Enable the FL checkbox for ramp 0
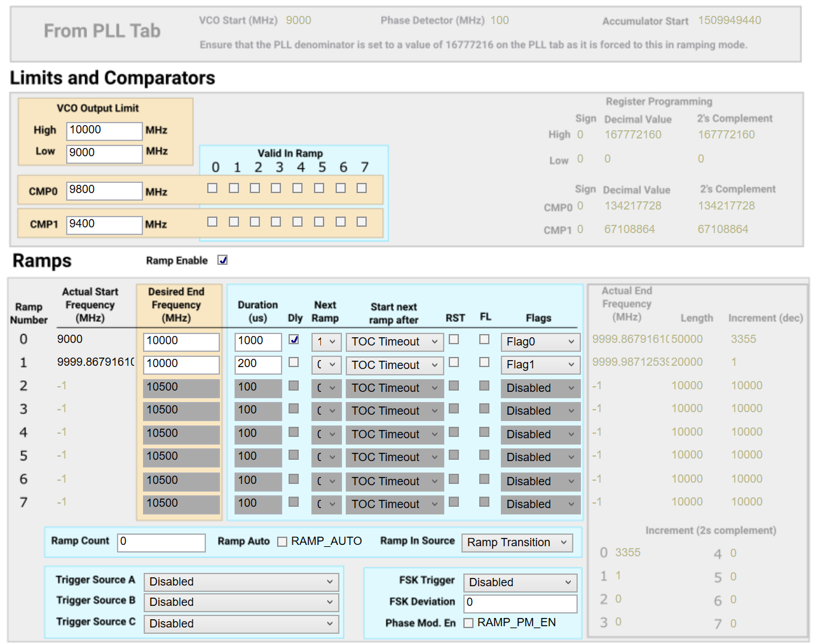This screenshot has width=818, height=644. pyautogui.click(x=484, y=339)
